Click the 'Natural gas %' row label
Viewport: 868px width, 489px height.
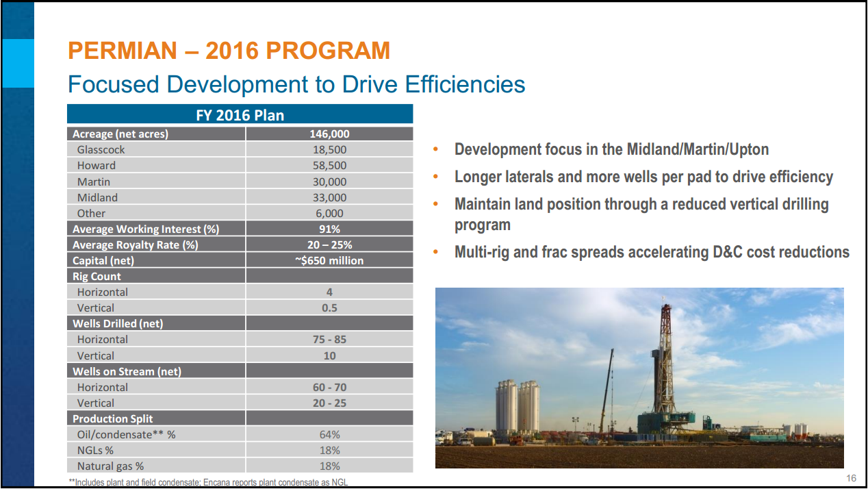[110, 466]
